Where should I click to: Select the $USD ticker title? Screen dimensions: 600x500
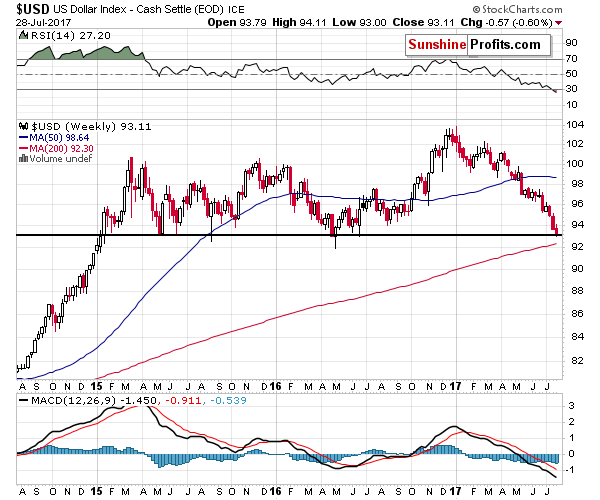33,9
